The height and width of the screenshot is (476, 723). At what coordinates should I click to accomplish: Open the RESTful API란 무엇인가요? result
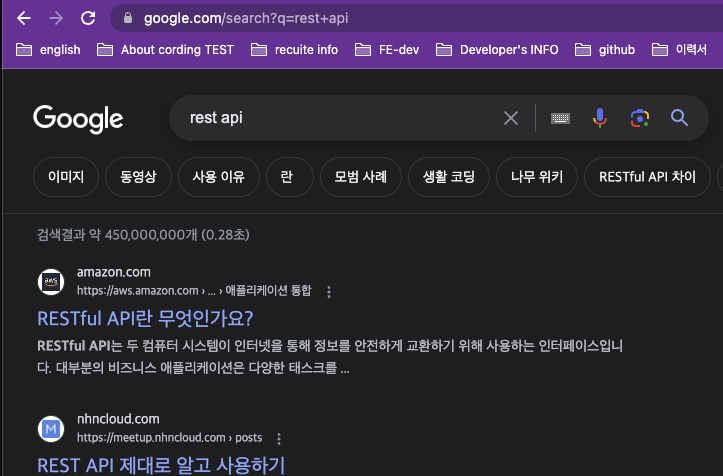145,319
